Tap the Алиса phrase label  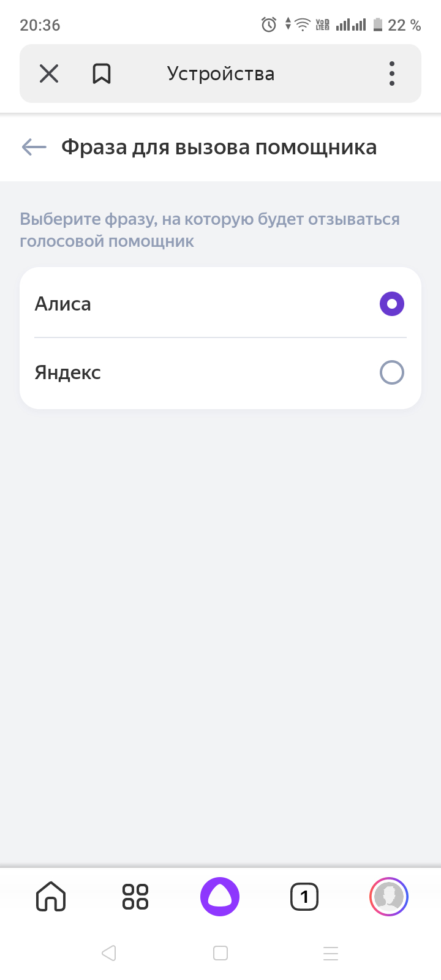(63, 304)
